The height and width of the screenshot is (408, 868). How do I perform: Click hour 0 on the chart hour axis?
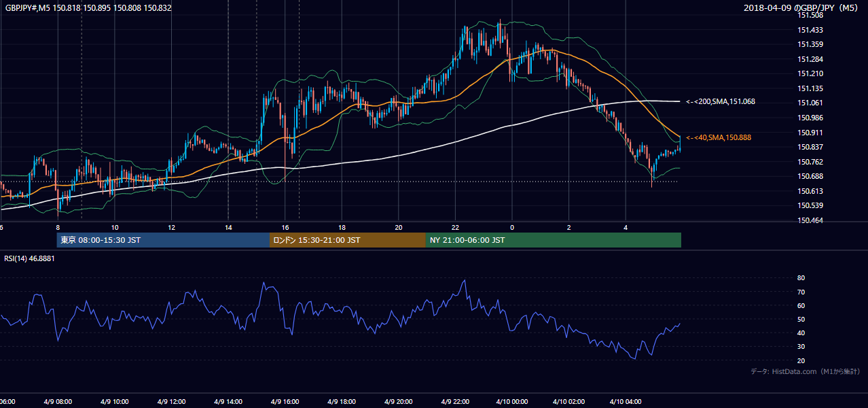point(512,228)
